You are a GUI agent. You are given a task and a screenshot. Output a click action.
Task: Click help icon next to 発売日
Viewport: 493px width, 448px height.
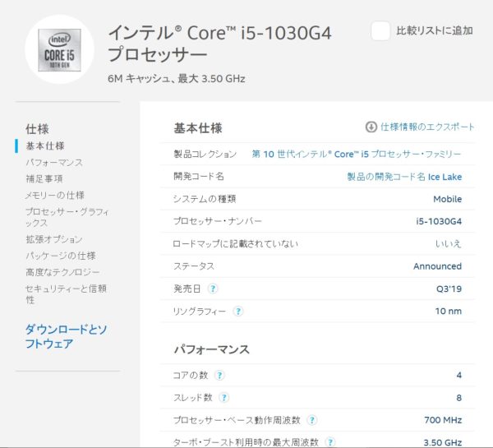tap(213, 289)
